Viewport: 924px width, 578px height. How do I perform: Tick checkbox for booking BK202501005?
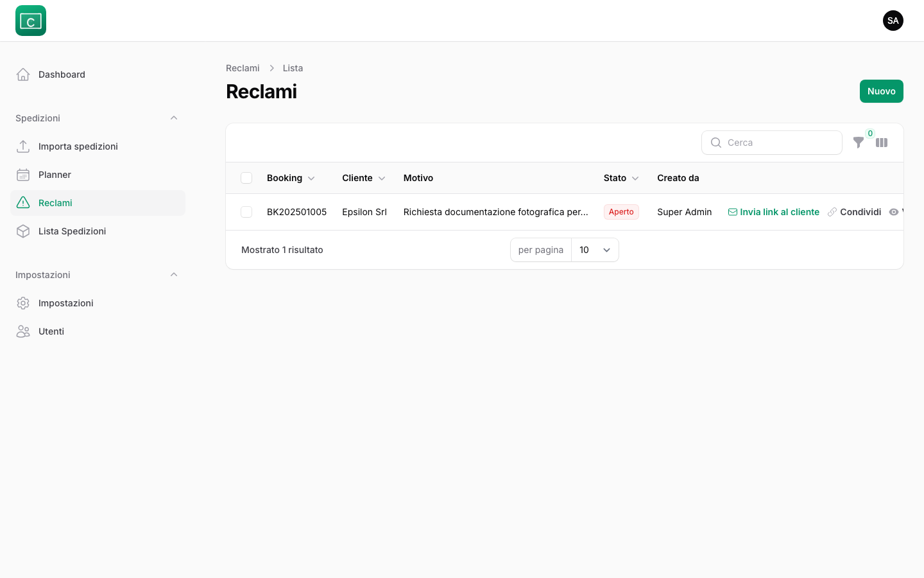[246, 212]
